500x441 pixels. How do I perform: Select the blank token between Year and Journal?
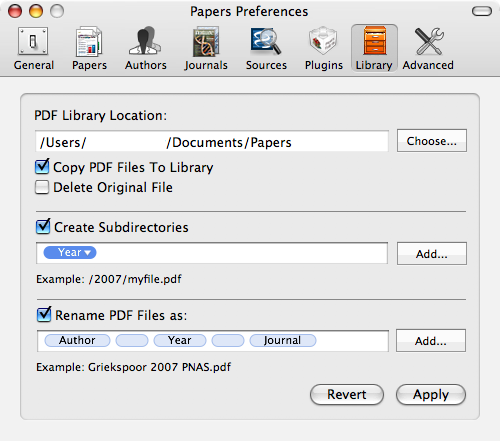(228, 341)
